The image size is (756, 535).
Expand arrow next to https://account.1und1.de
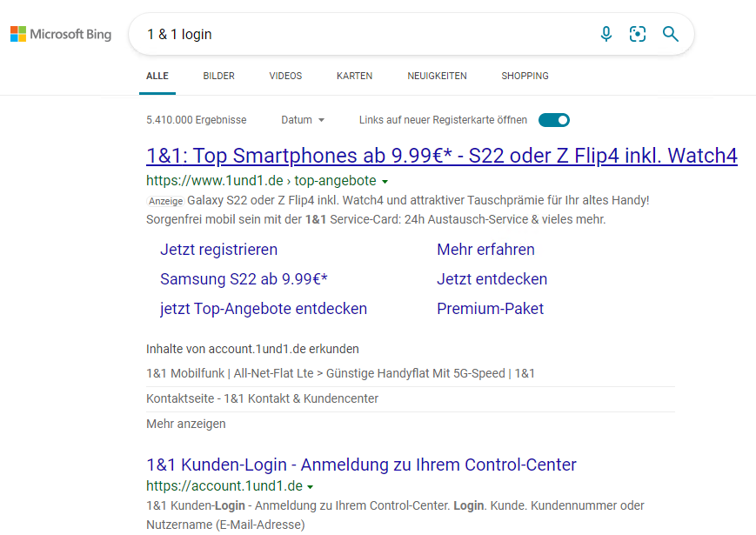point(310,487)
